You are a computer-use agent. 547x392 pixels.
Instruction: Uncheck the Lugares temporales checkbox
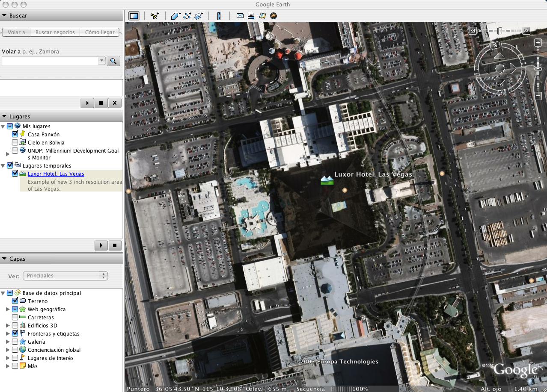(x=10, y=165)
